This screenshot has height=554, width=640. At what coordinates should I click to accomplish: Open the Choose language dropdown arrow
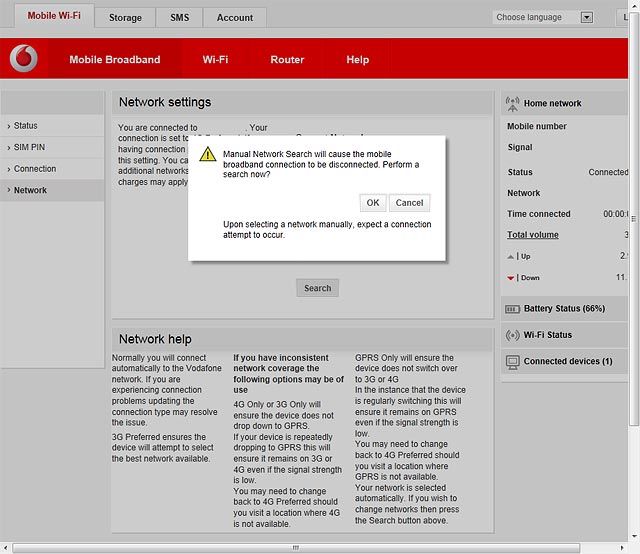point(587,17)
